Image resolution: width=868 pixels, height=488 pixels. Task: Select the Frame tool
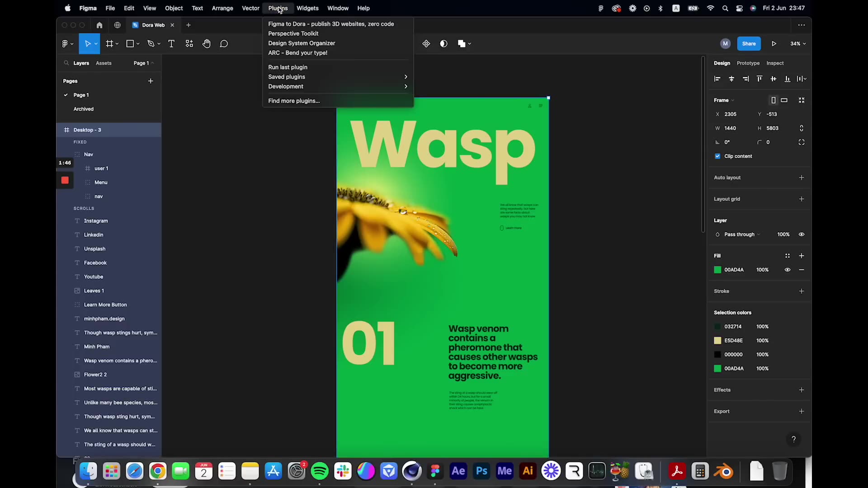click(x=110, y=43)
